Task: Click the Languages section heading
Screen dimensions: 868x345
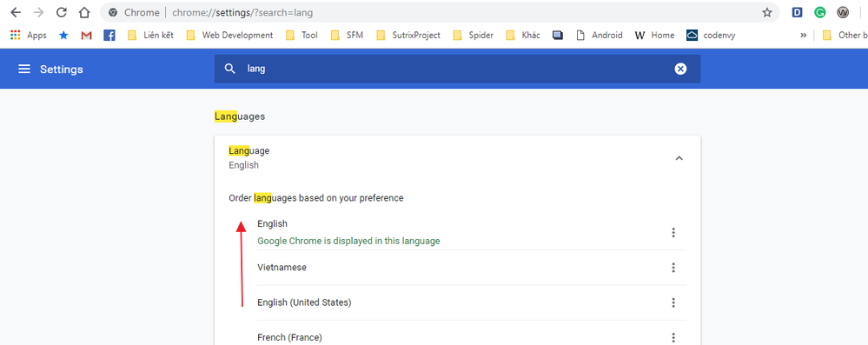Action: point(240,116)
